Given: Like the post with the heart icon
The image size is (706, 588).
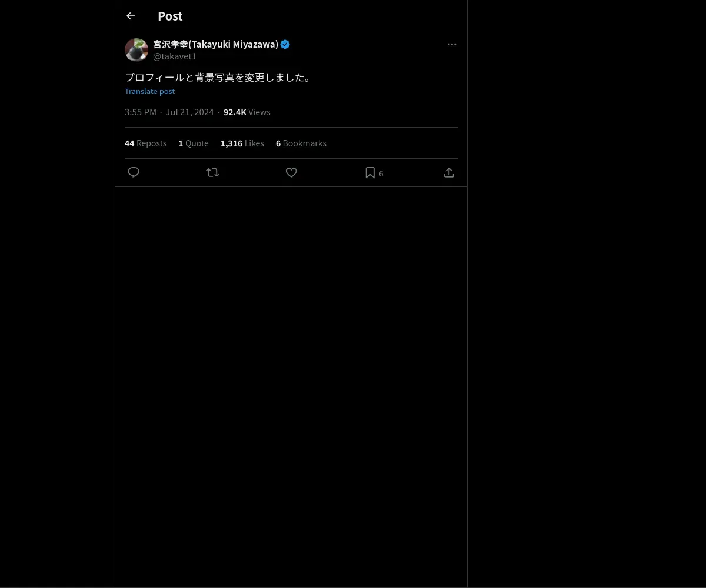Looking at the screenshot, I should click(x=291, y=172).
